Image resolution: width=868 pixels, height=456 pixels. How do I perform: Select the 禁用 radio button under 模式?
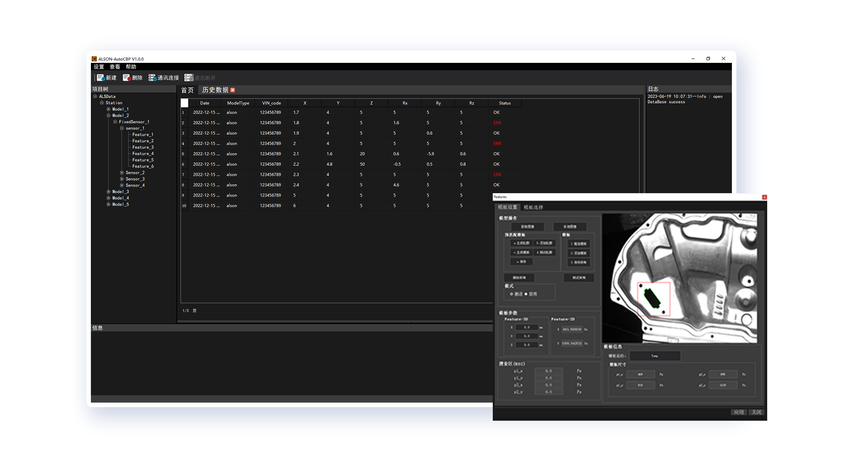tap(526, 294)
